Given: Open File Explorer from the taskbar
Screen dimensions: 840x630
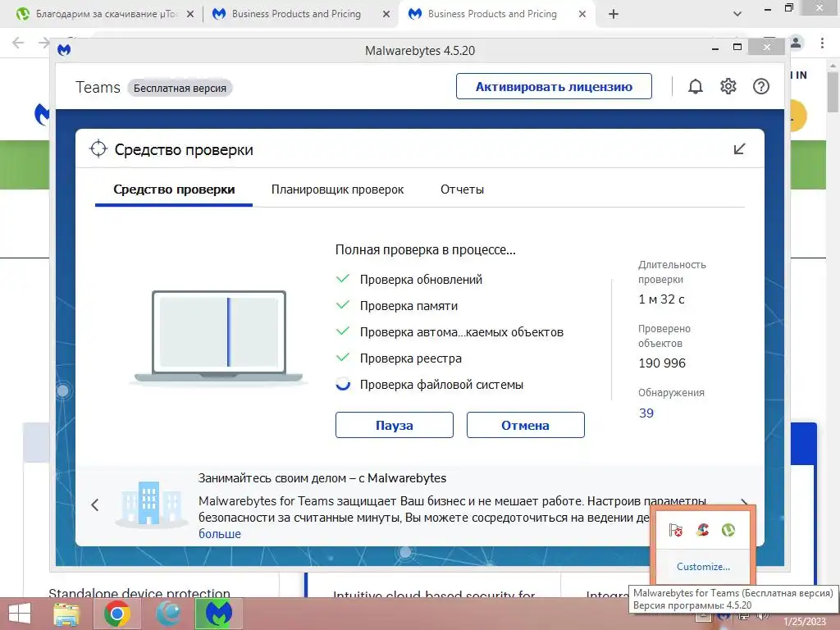Looking at the screenshot, I should pos(66,614).
